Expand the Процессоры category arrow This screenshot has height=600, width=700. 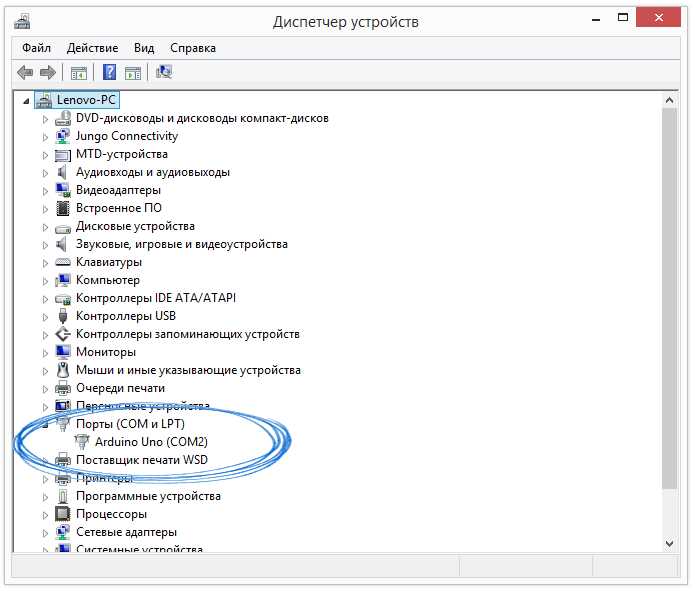(x=45, y=515)
